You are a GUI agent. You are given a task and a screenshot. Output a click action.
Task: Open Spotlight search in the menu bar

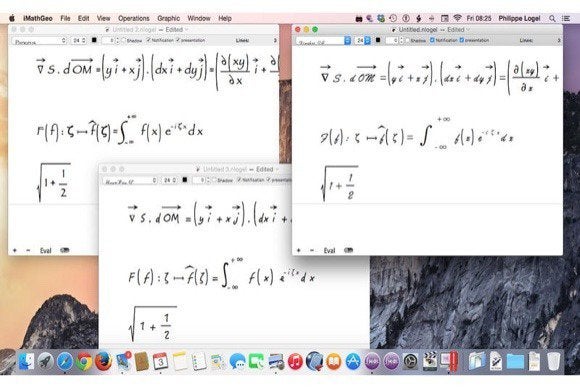click(552, 18)
